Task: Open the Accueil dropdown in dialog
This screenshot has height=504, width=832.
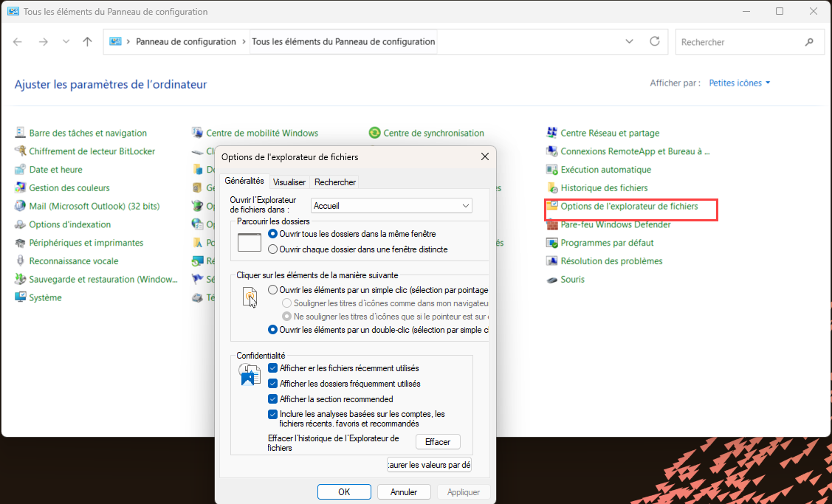Action: coord(391,206)
